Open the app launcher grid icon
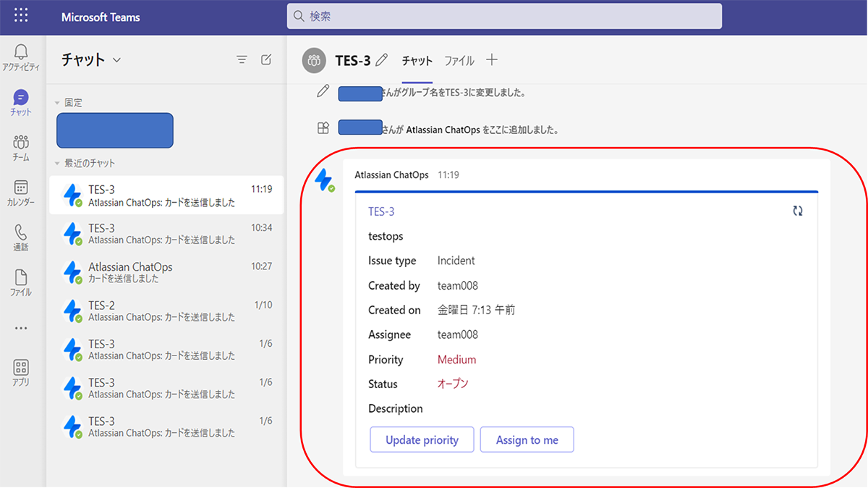This screenshot has height=488, width=868. tap(21, 16)
